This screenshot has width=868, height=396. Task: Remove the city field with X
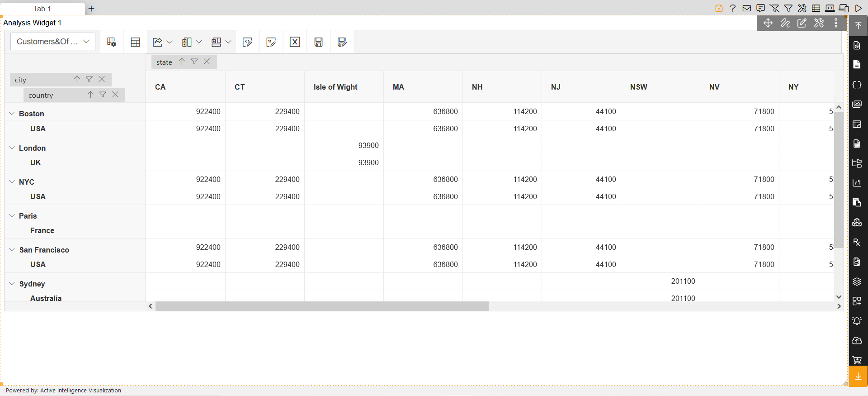[102, 79]
